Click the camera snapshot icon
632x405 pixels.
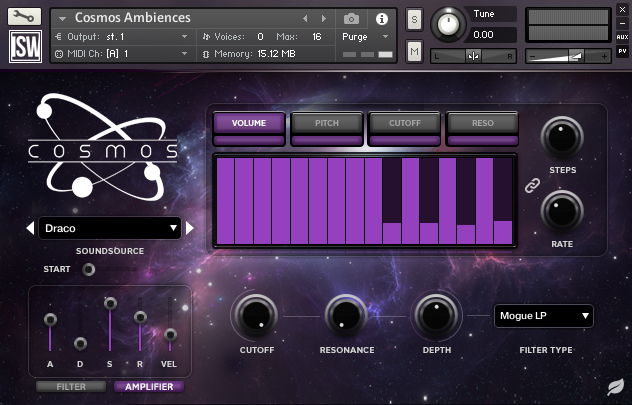click(351, 19)
